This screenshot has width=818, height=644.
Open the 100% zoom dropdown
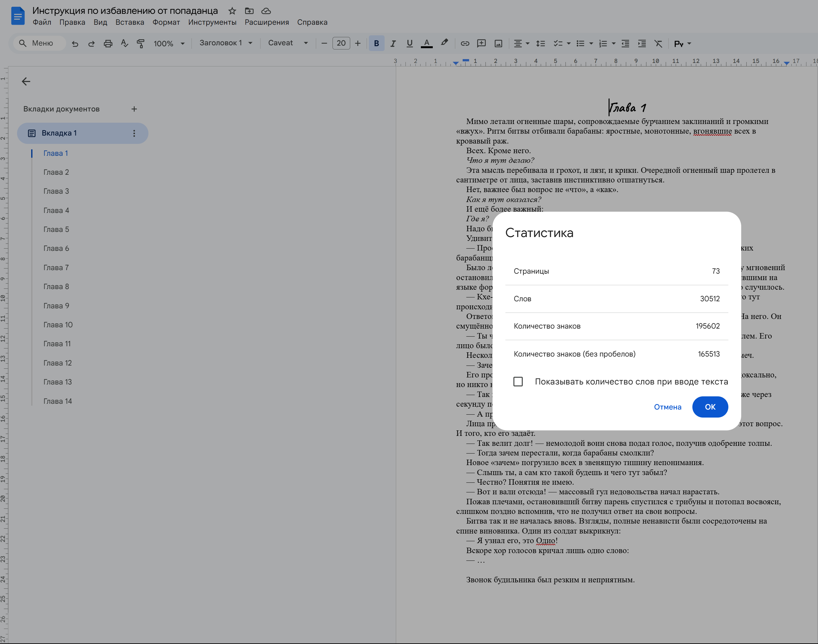tap(169, 44)
